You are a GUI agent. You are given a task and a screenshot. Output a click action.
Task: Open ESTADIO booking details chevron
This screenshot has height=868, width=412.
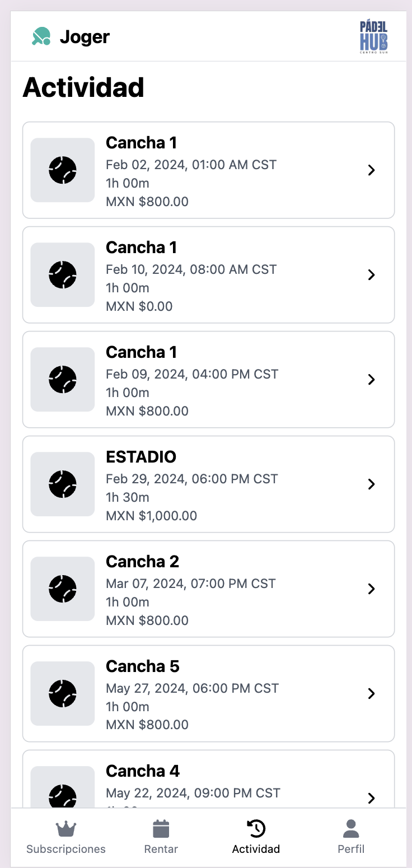pos(371,484)
